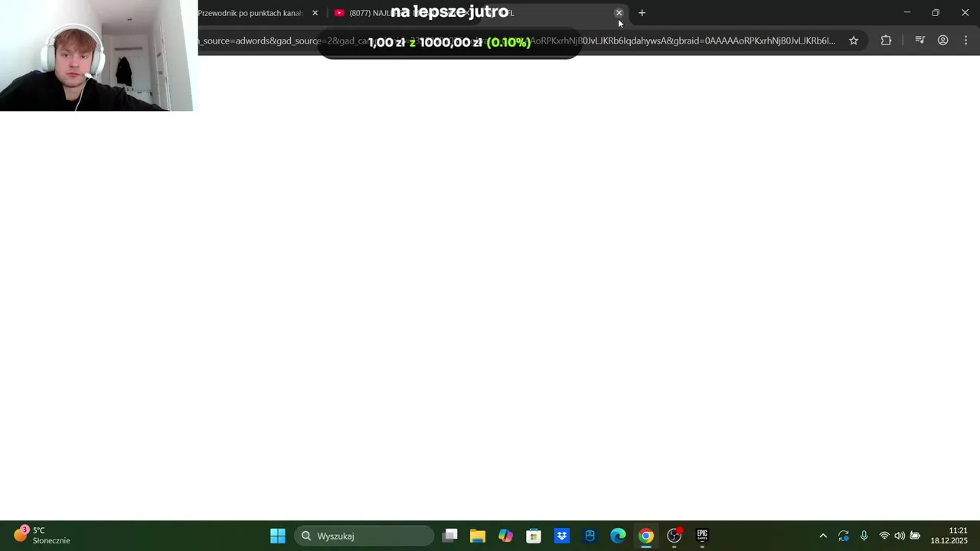980x551 pixels.
Task: Open the Chrome profile avatar icon
Action: click(943, 41)
